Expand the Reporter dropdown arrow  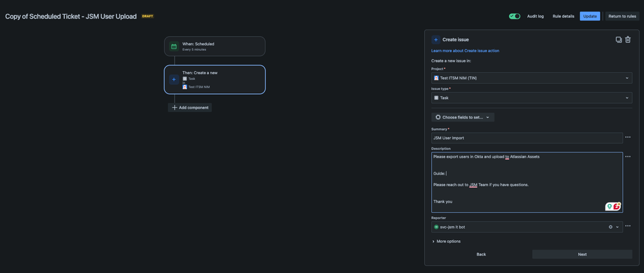point(617,227)
